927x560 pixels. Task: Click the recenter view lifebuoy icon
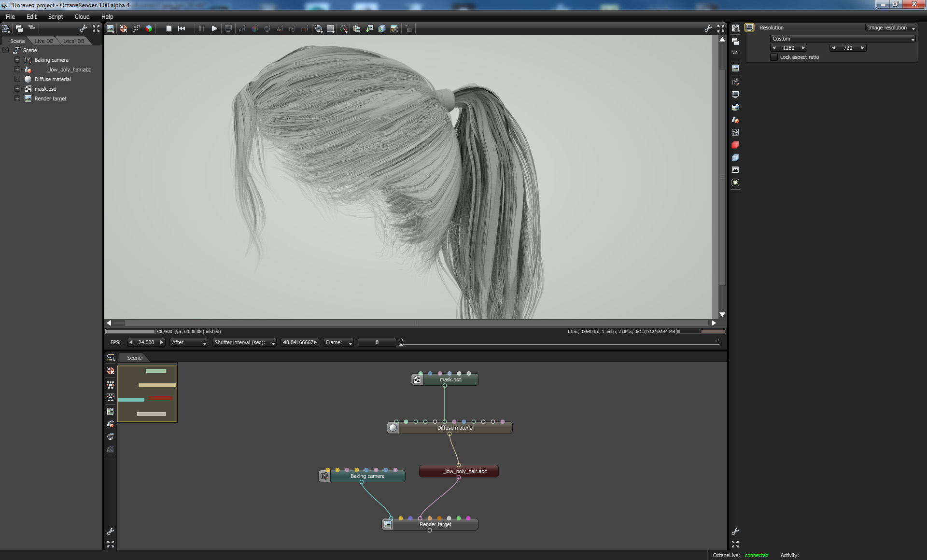pos(124,28)
